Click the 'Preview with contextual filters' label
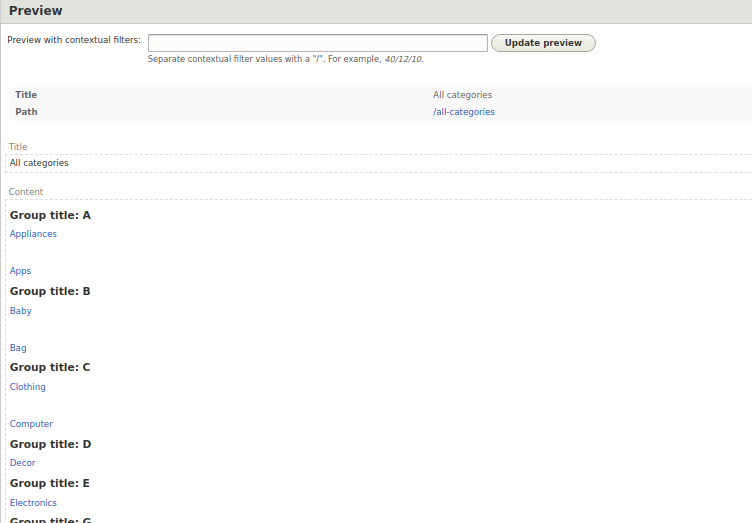 (74, 40)
